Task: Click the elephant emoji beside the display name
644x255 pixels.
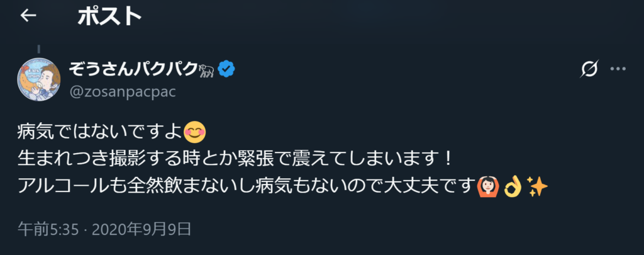Action: coord(206,69)
